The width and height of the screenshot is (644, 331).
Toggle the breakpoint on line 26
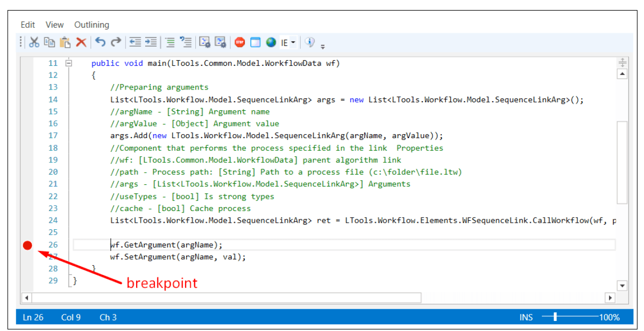pos(27,245)
